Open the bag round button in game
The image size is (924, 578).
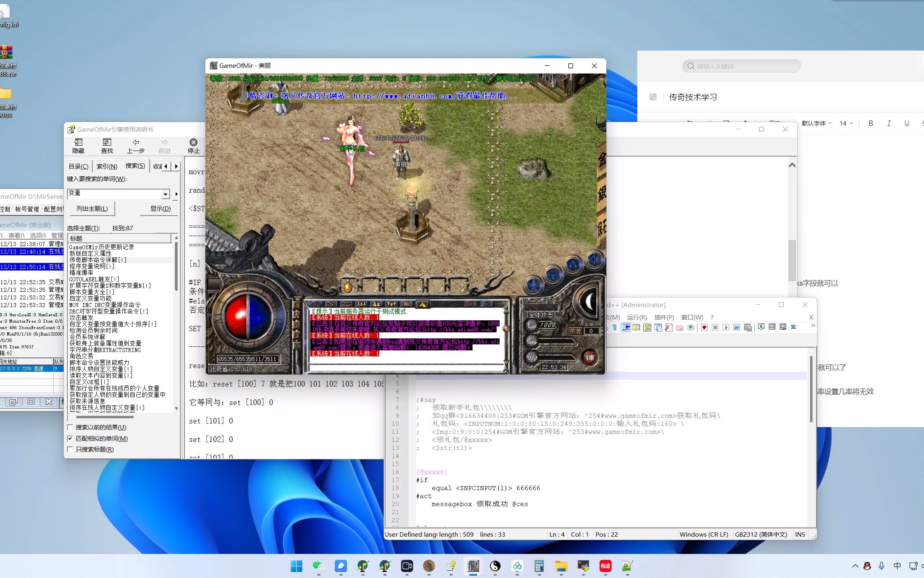[553, 275]
